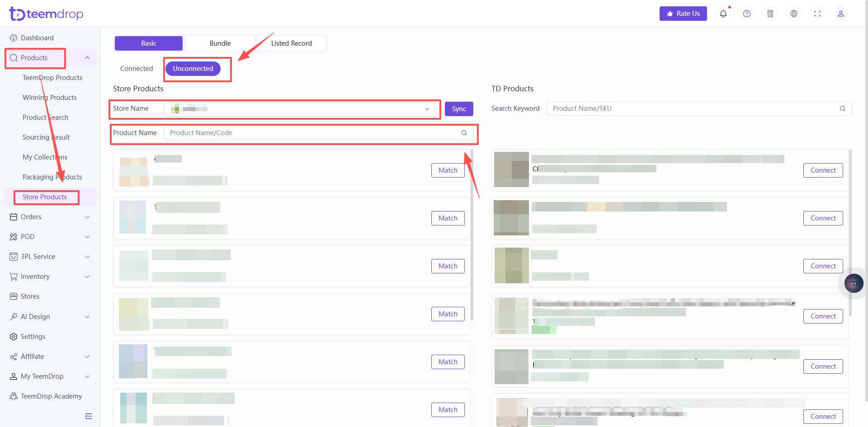The image size is (868, 427).
Task: Click the TeemDrop Academy icon
Action: (14, 396)
